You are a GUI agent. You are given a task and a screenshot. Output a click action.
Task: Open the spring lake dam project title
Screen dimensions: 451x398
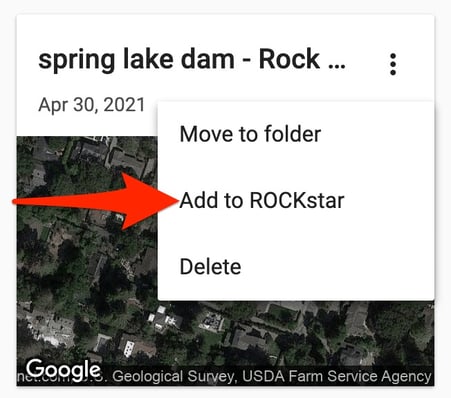(192, 59)
